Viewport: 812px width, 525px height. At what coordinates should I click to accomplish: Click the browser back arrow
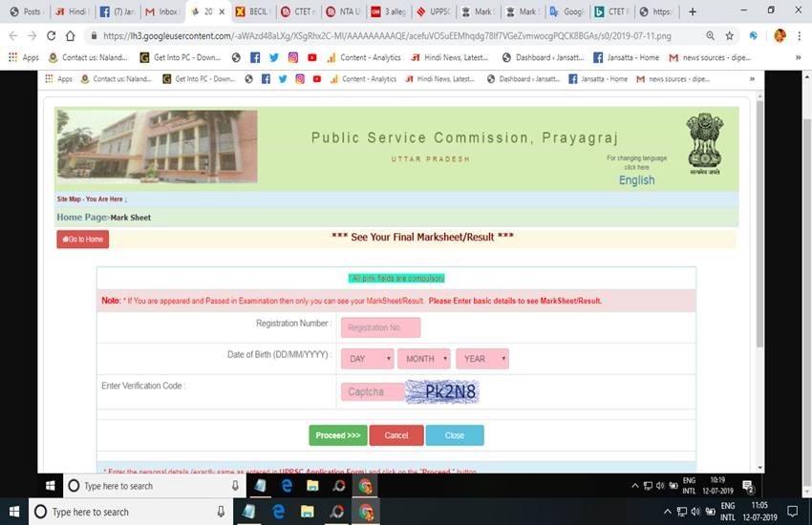(x=12, y=35)
